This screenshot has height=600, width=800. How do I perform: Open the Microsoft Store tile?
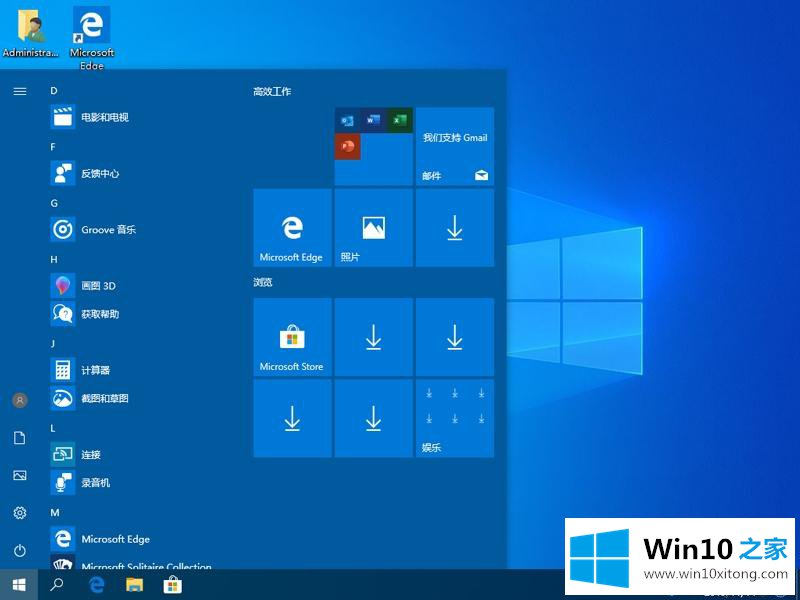pos(292,337)
